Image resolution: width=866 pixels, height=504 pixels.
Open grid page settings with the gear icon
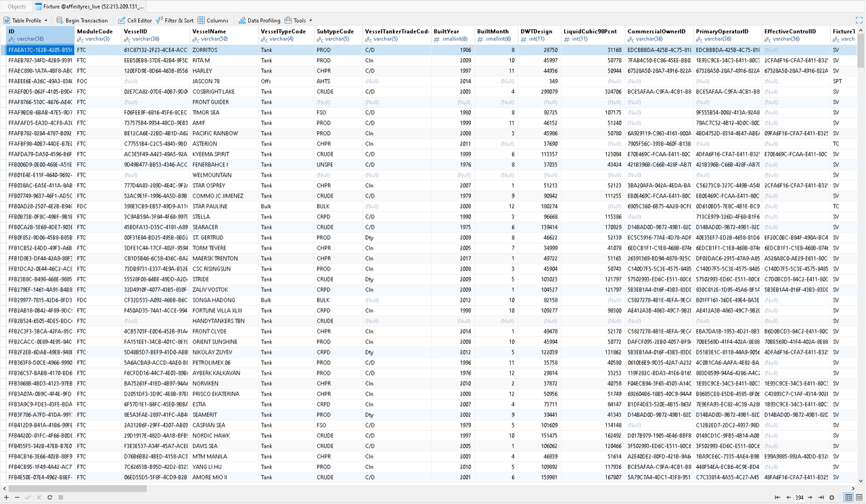coord(831,498)
